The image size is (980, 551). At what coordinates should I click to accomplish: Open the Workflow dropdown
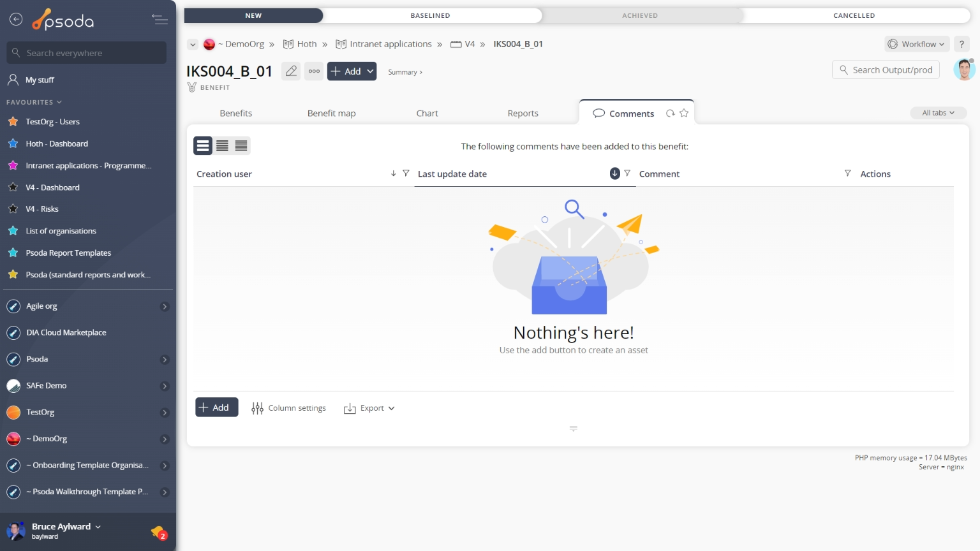point(916,44)
